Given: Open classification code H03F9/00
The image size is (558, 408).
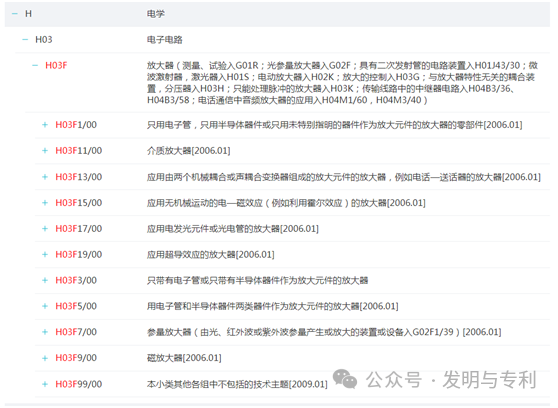Looking at the screenshot, I should tap(76, 358).
